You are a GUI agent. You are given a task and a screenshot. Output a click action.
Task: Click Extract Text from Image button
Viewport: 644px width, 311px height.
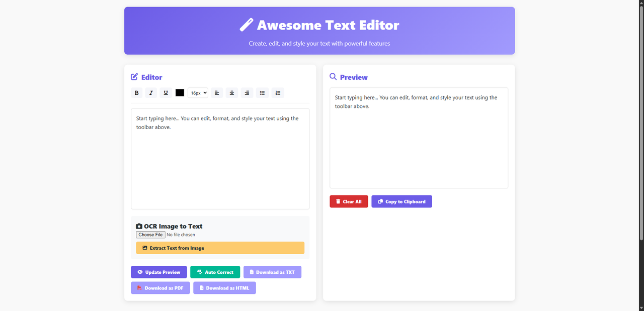click(220, 248)
